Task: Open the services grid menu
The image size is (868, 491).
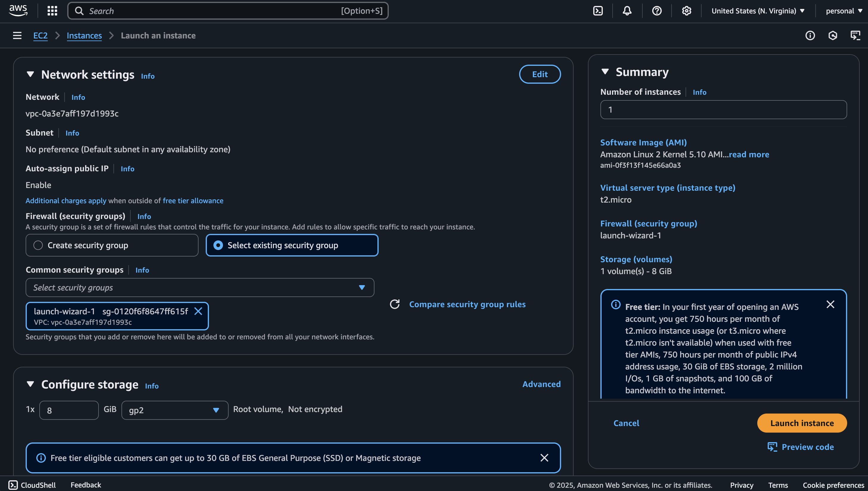Action: tap(52, 11)
